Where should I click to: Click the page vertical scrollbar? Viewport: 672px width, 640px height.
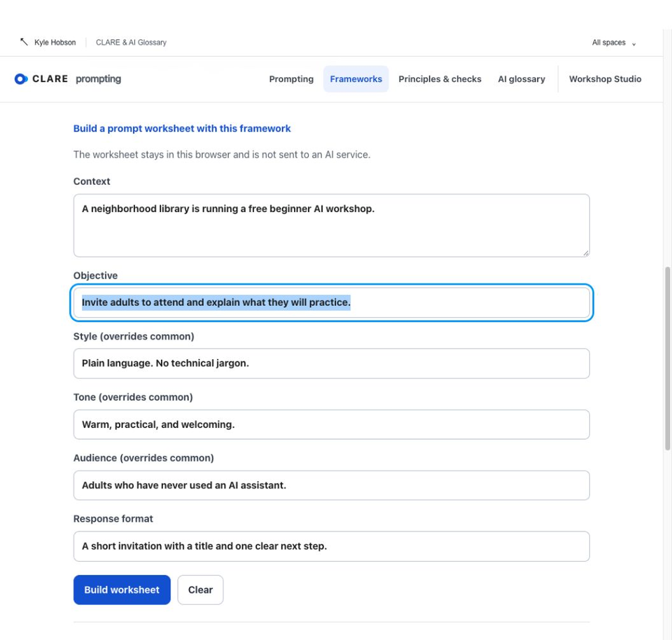667,359
